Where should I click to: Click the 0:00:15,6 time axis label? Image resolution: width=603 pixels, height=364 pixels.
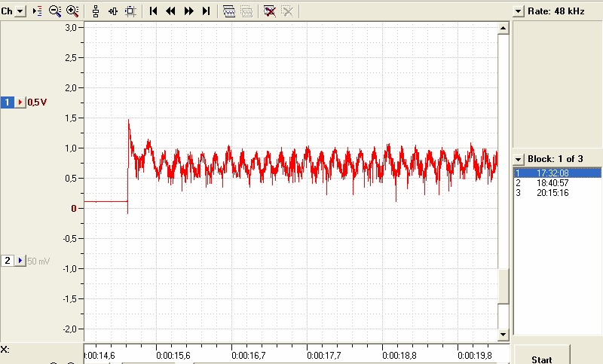173,356
